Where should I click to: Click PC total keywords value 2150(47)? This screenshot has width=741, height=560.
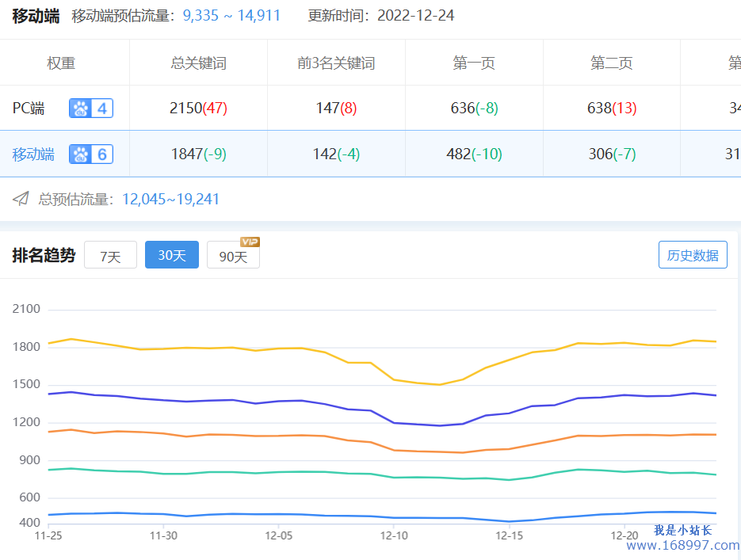(x=198, y=109)
